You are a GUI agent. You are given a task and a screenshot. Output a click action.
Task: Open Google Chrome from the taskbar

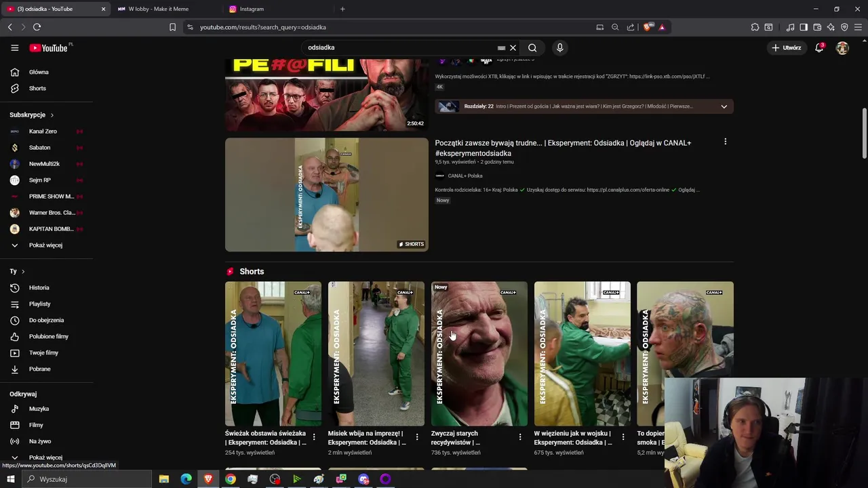[231, 479]
